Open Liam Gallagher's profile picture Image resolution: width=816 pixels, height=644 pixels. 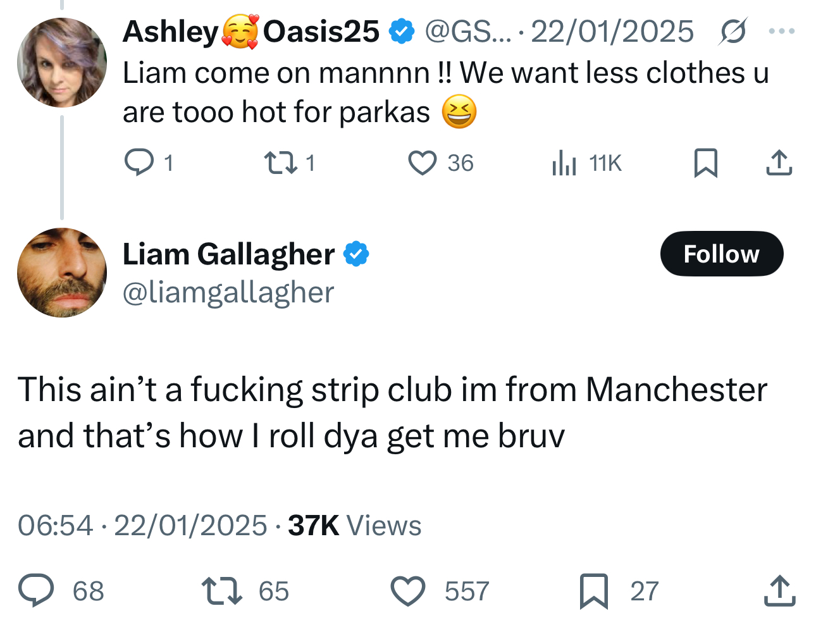point(62,273)
